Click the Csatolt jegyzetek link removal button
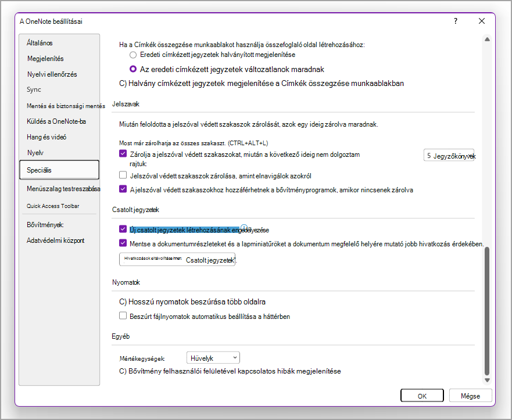The image size is (512, 420). click(177, 260)
